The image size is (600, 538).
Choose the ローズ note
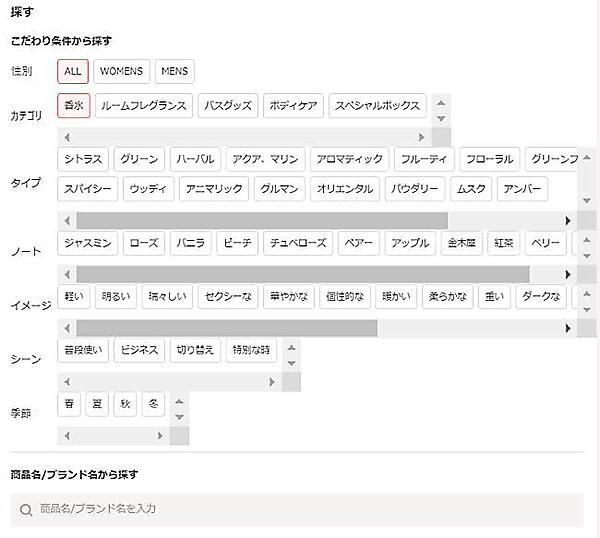pyautogui.click(x=144, y=243)
